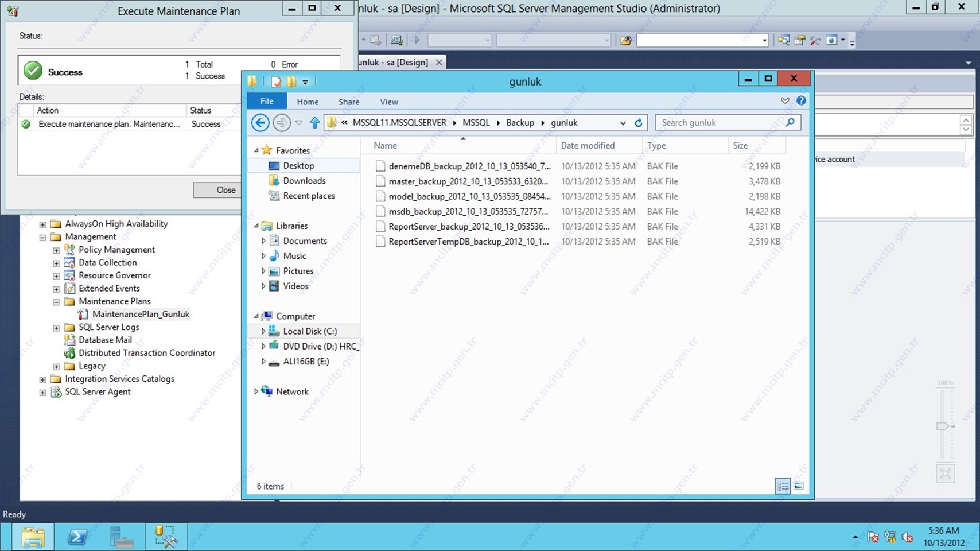Launch PowerShell from the taskbar
Viewport: 980px width, 551px height.
(x=77, y=537)
